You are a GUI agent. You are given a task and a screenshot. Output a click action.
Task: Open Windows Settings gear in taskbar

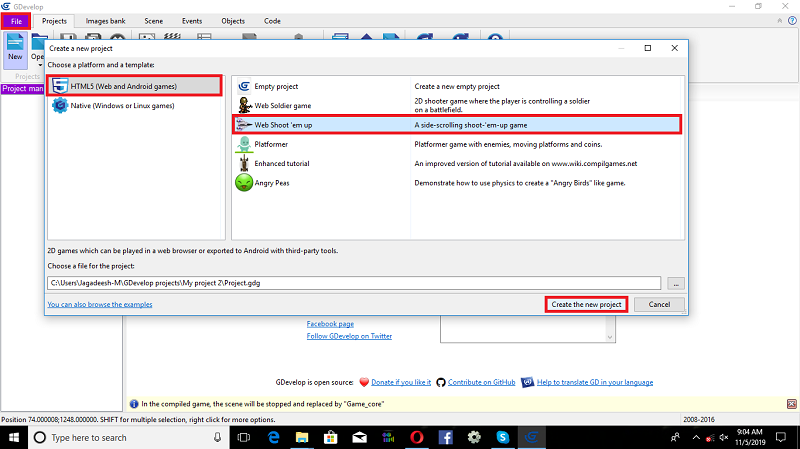474,438
